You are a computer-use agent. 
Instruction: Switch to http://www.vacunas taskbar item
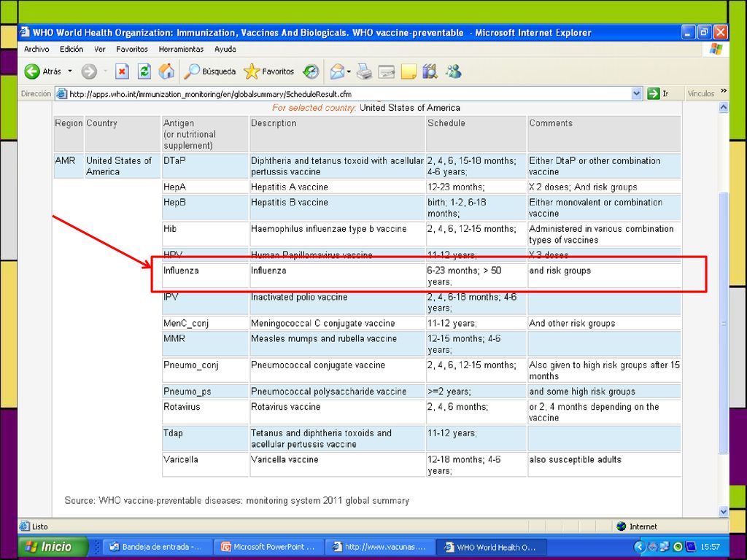click(381, 547)
